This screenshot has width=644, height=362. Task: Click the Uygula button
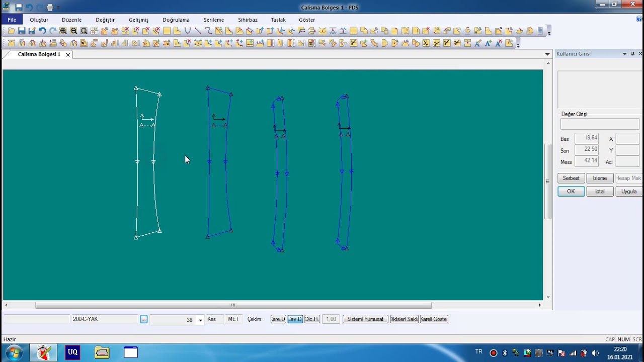pyautogui.click(x=629, y=191)
